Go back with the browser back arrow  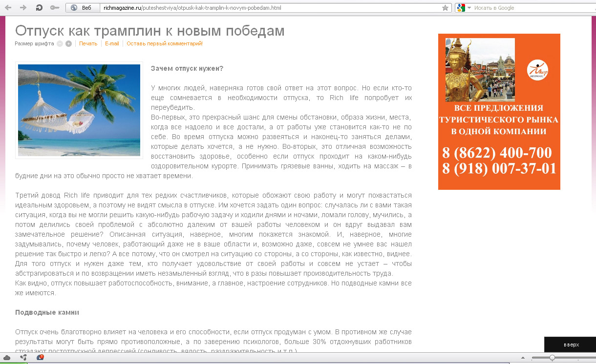click(x=8, y=8)
